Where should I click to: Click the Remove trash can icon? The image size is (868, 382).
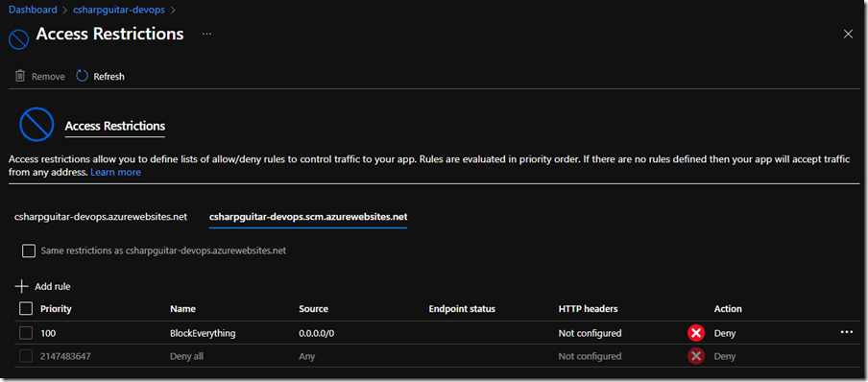click(x=20, y=76)
